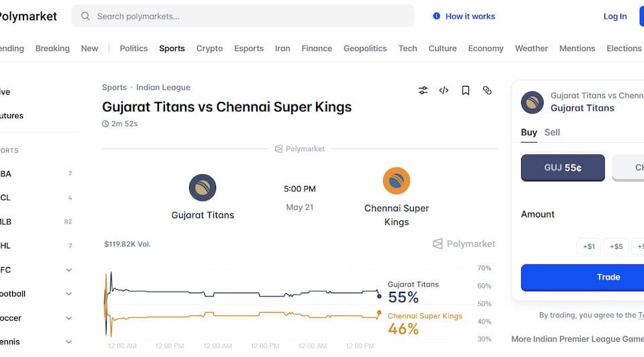Viewport: 644px width, 357px height.
Task: Select the GUJ 55¢ outcome button
Action: (563, 168)
